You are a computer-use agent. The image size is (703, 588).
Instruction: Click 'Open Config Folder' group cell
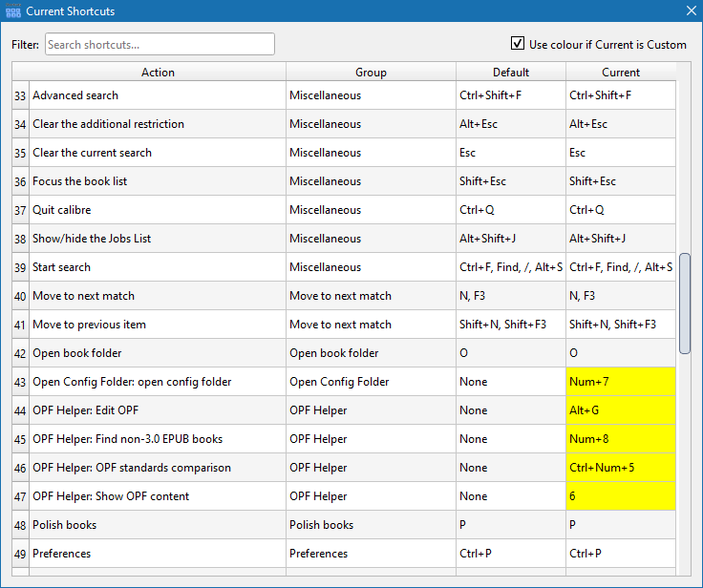tap(371, 382)
